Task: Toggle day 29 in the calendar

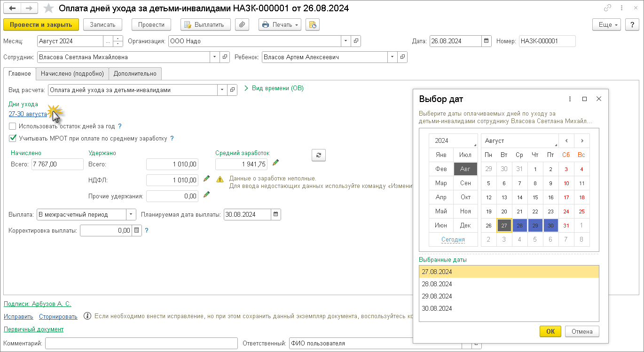Action: click(535, 226)
